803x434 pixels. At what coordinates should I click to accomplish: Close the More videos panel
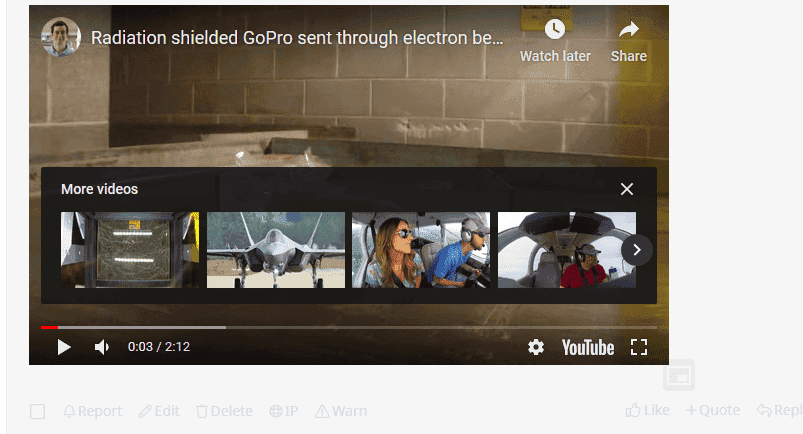pos(627,189)
